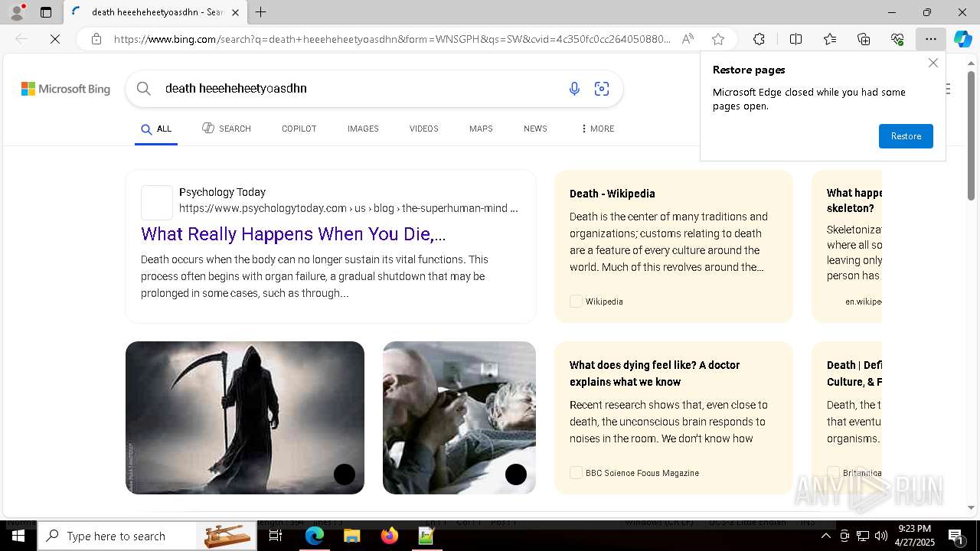Click the page vertical scrollbar

tap(971, 136)
